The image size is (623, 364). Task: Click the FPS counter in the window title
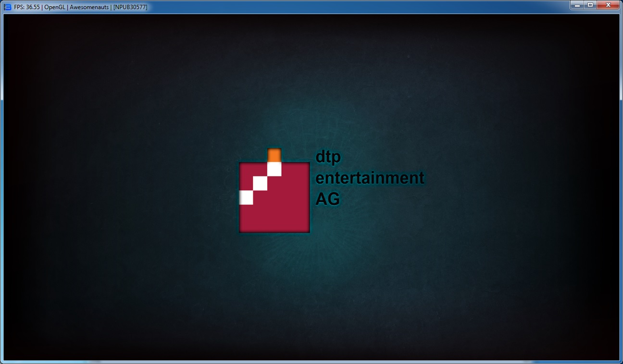point(27,7)
